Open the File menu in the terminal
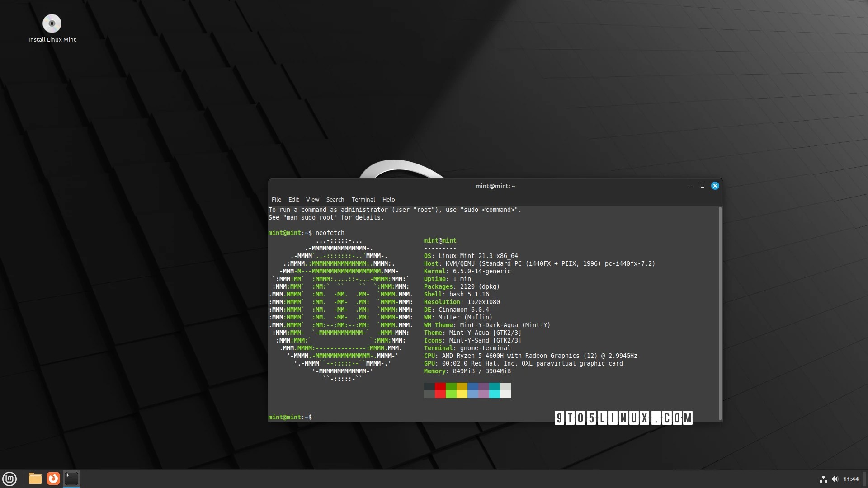This screenshot has height=488, width=868. coord(276,199)
